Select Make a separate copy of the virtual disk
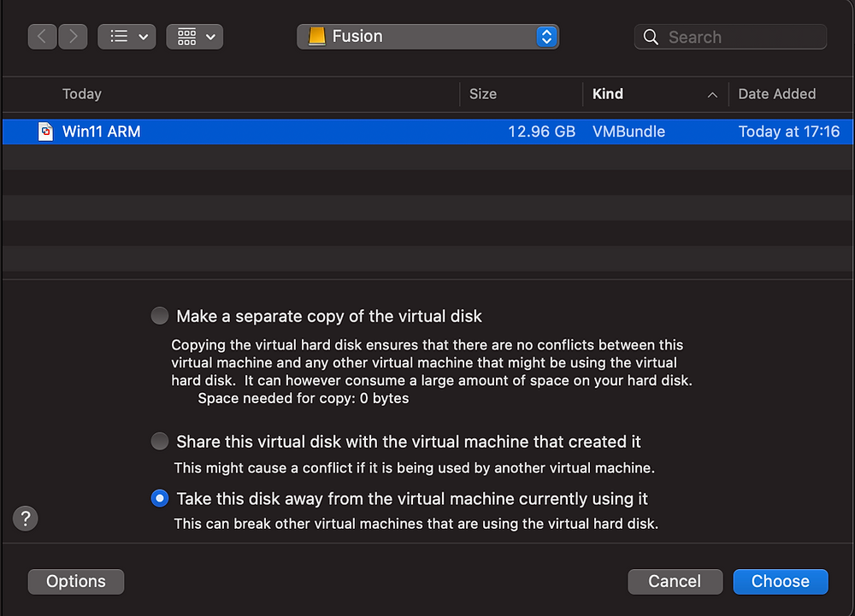855x616 pixels. click(x=159, y=316)
